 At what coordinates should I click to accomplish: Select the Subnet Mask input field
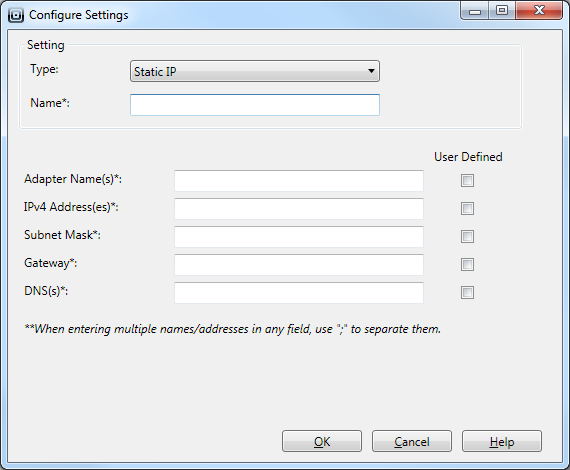point(299,237)
